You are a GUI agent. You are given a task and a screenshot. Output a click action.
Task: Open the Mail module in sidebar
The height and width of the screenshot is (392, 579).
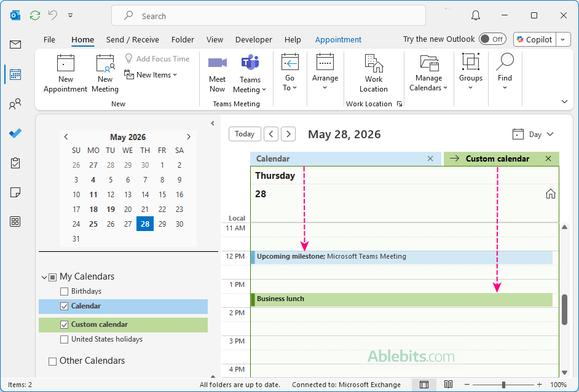15,45
